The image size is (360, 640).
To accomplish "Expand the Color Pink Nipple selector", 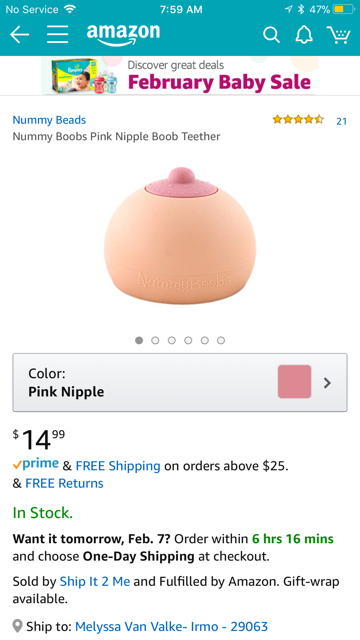I will tap(180, 382).
